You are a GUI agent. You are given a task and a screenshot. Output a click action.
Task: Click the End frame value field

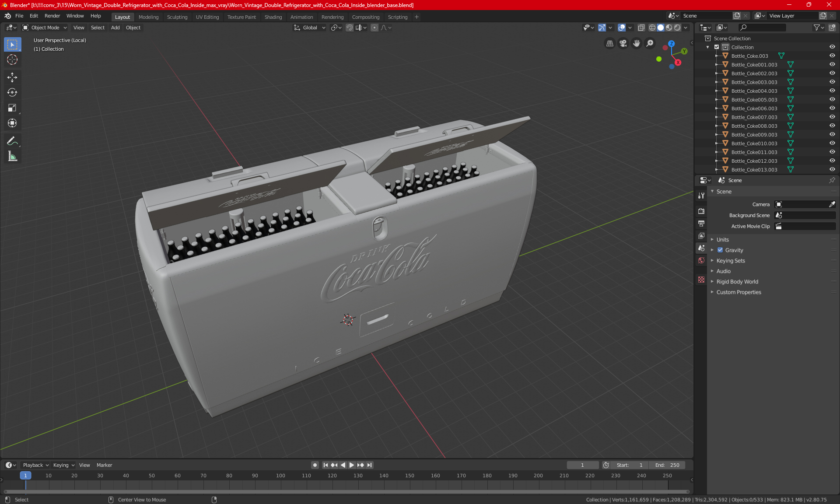click(x=667, y=465)
